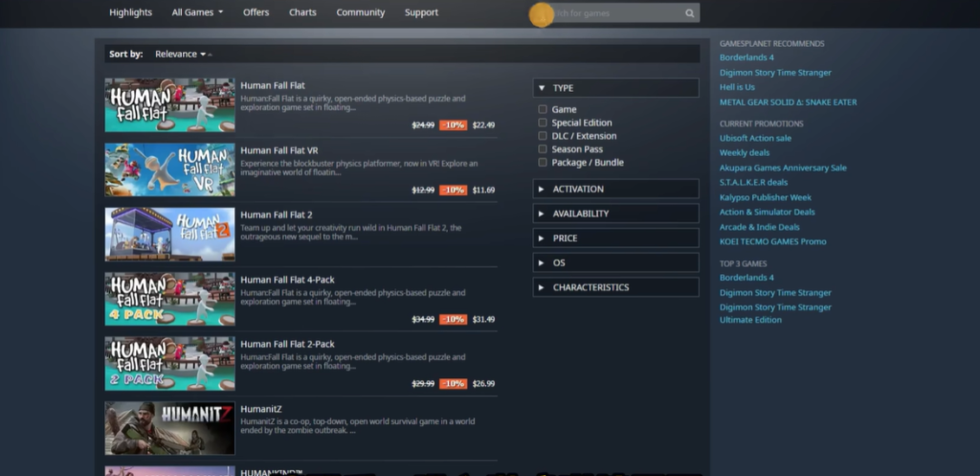
Task: Expand the CHARACTERISTICS filter section
Action: (x=615, y=287)
